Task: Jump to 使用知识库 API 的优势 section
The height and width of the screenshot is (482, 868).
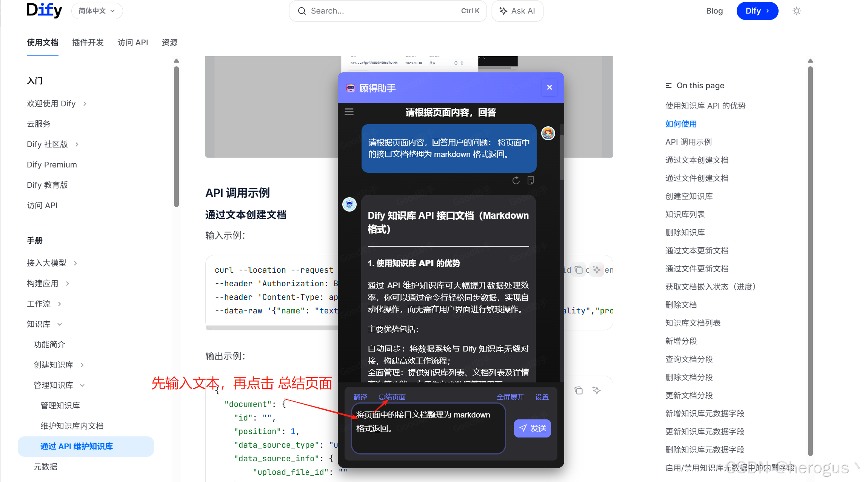Action: 705,106
